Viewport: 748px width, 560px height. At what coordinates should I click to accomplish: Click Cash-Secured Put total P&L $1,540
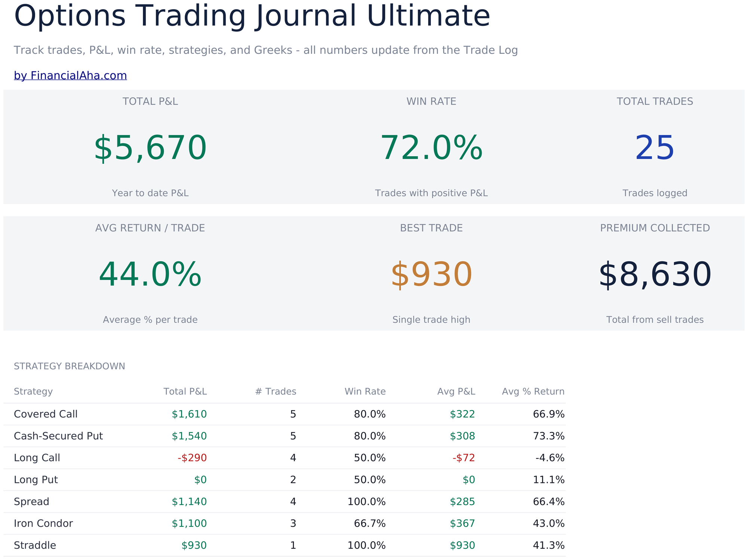pos(189,436)
